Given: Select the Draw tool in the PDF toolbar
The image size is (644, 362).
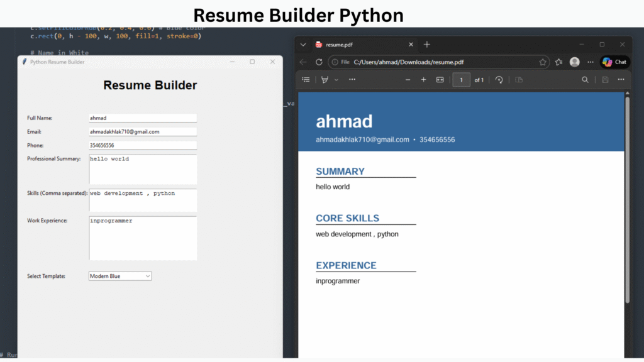Looking at the screenshot, I should (x=325, y=80).
